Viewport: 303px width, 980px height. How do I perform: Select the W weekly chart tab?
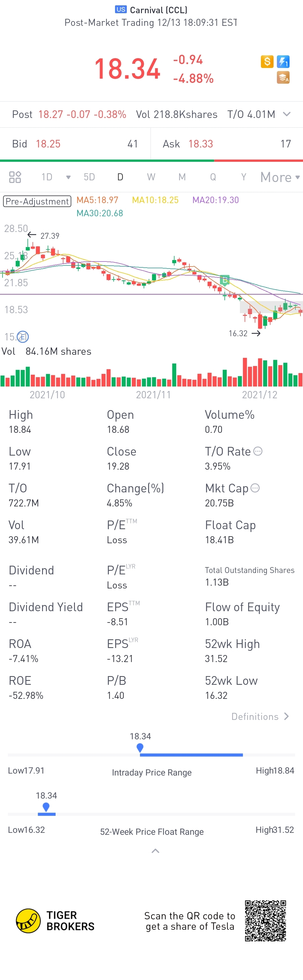coord(151,177)
